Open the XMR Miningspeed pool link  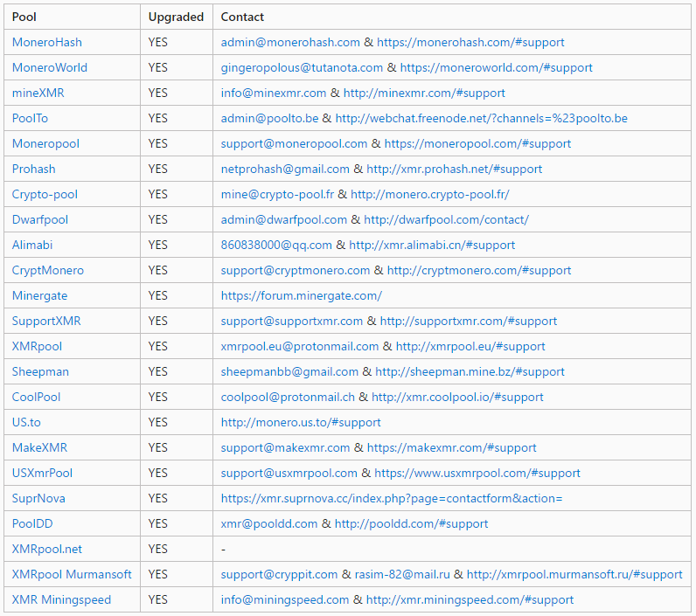click(x=61, y=599)
